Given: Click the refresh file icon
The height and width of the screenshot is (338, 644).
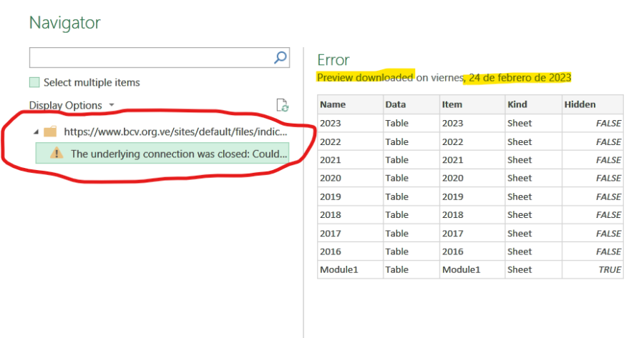Looking at the screenshot, I should [x=282, y=105].
